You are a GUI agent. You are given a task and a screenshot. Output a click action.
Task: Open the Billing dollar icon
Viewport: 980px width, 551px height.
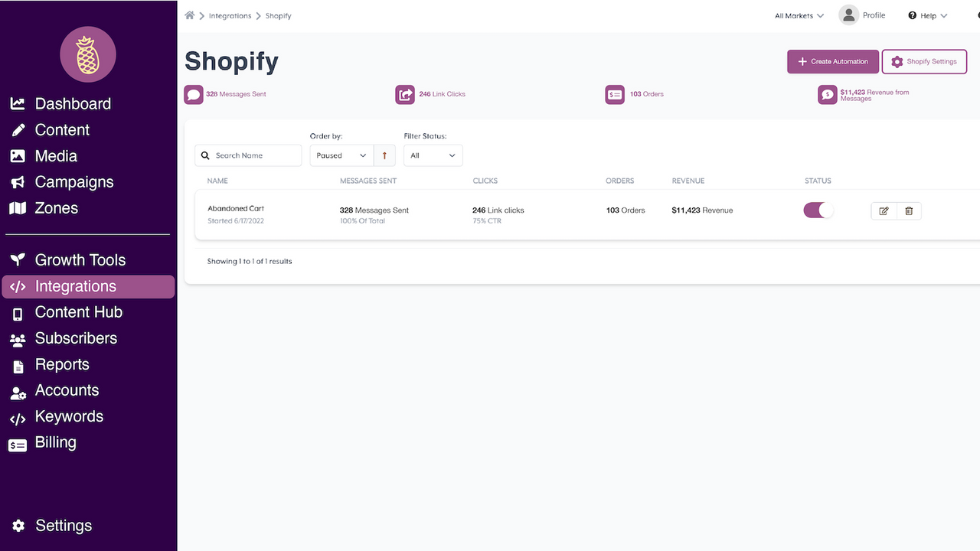17,442
